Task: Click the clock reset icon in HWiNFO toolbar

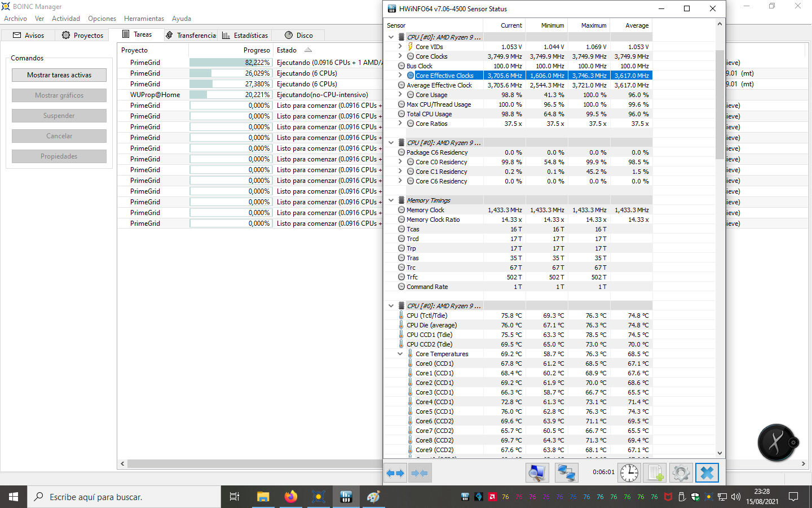Action: tap(629, 473)
